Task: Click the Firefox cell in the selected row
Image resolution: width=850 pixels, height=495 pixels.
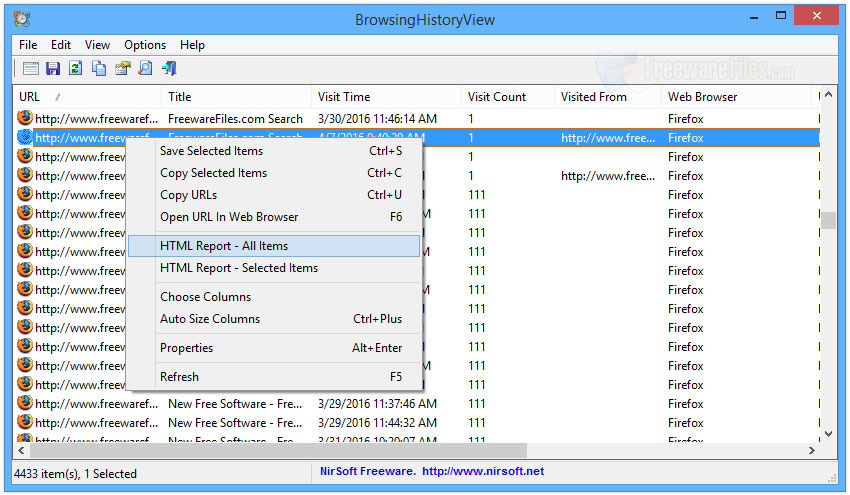Action: click(x=685, y=138)
